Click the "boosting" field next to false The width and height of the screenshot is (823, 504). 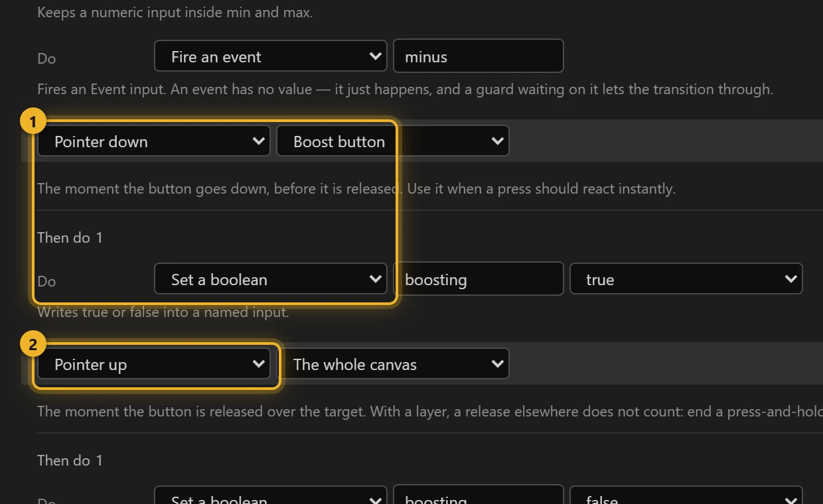tap(479, 495)
